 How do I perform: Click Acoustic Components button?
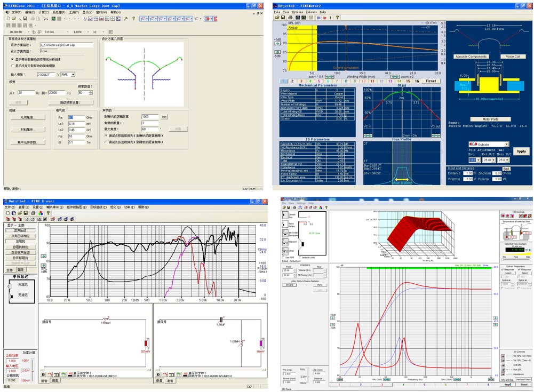tap(471, 57)
